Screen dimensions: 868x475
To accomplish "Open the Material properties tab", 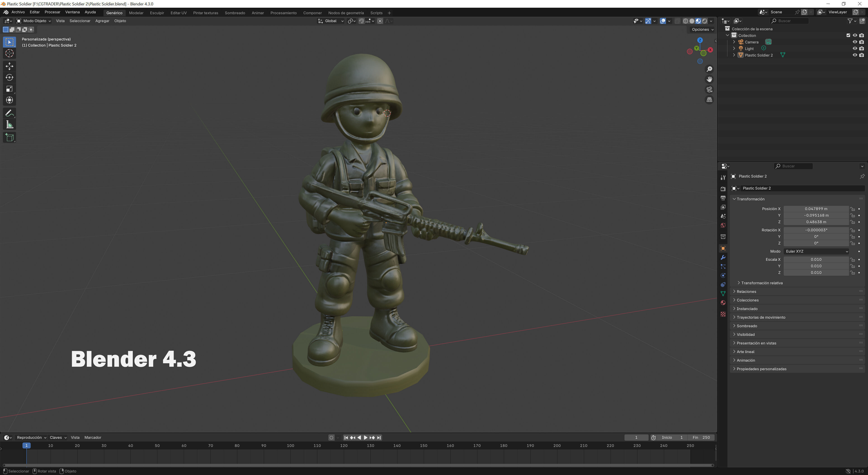I will 723,303.
